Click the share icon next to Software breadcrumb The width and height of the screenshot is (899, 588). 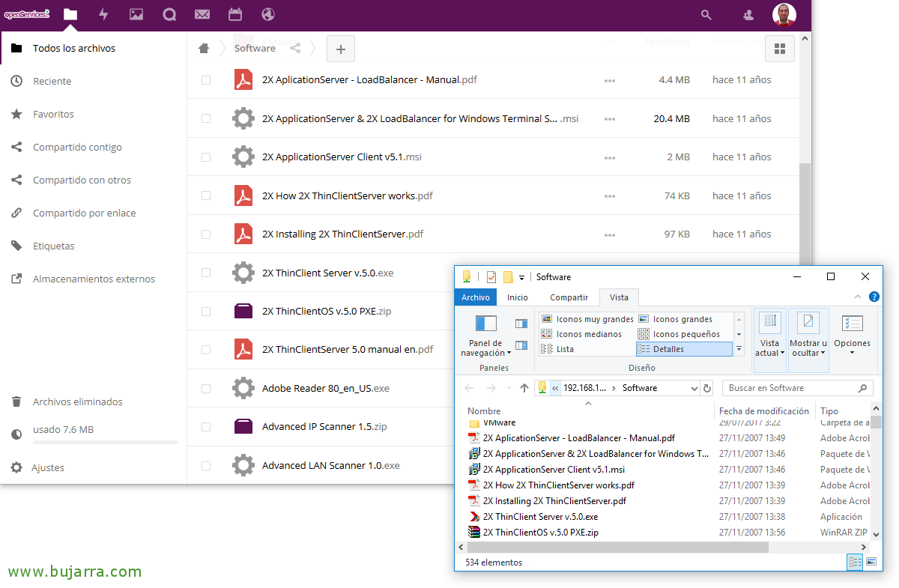[x=295, y=49]
